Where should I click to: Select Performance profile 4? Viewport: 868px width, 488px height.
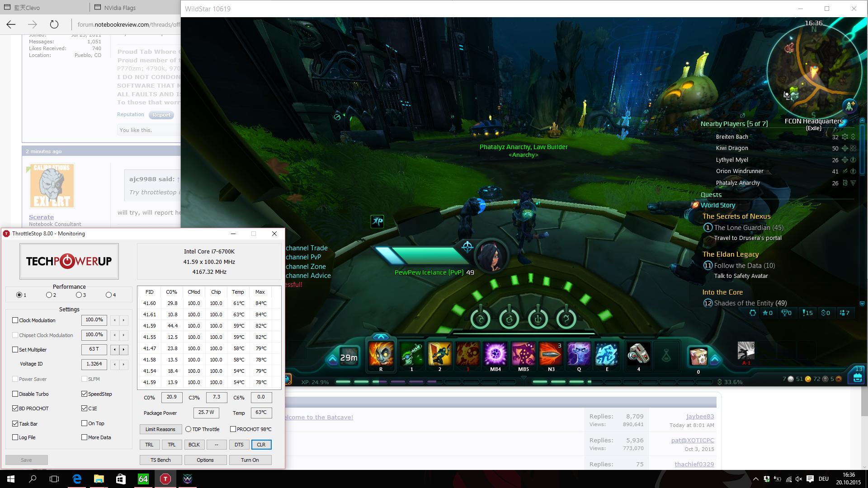coord(108,295)
